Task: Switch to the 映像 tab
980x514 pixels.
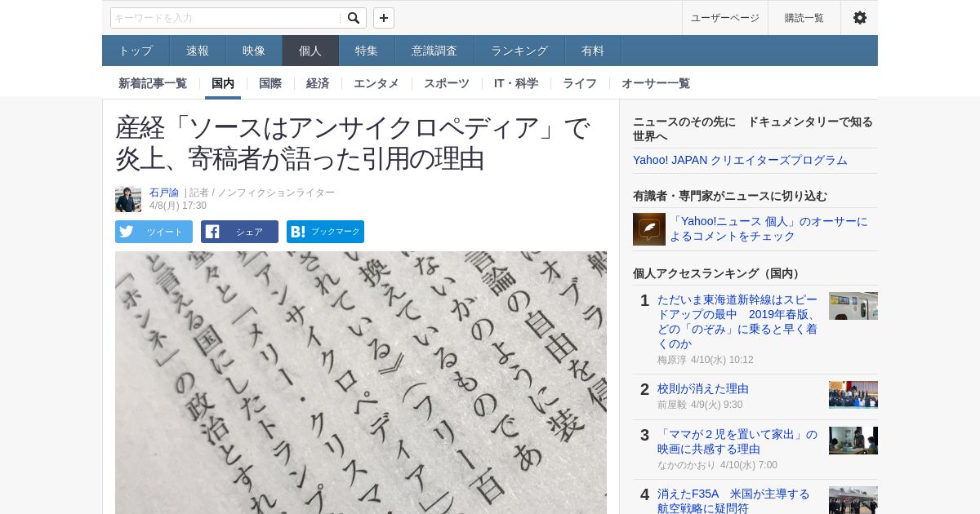Action: 254,51
